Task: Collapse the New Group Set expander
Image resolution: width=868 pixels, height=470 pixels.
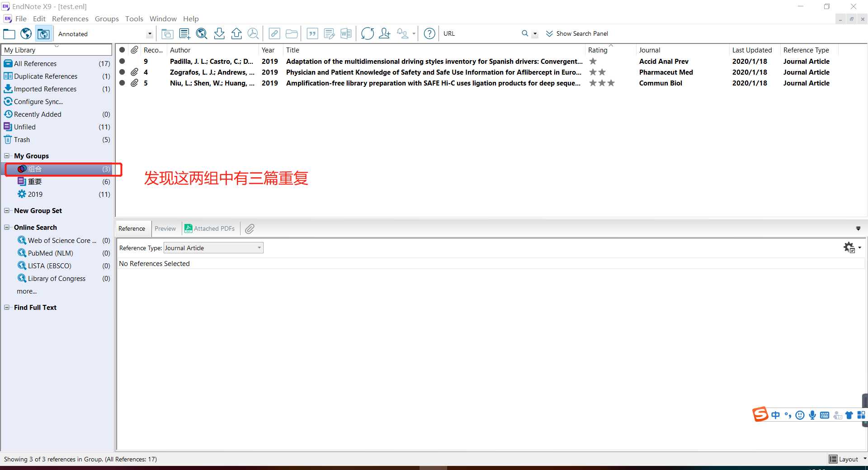Action: 7,210
